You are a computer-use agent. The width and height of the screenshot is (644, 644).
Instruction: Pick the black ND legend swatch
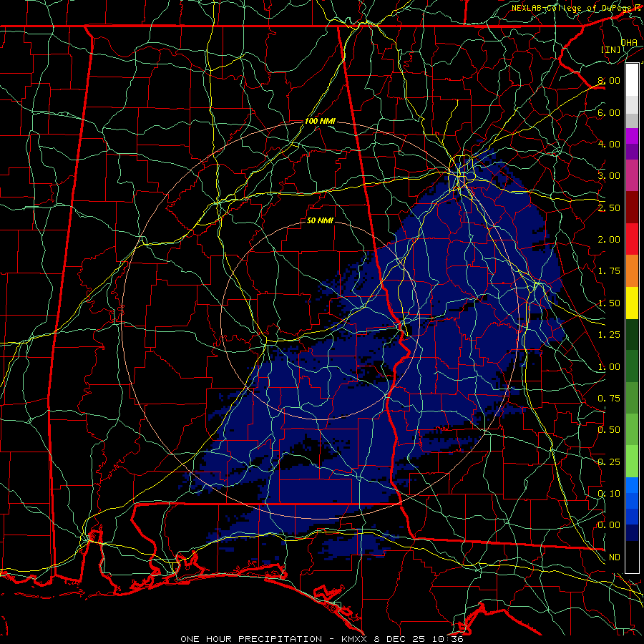click(x=632, y=557)
